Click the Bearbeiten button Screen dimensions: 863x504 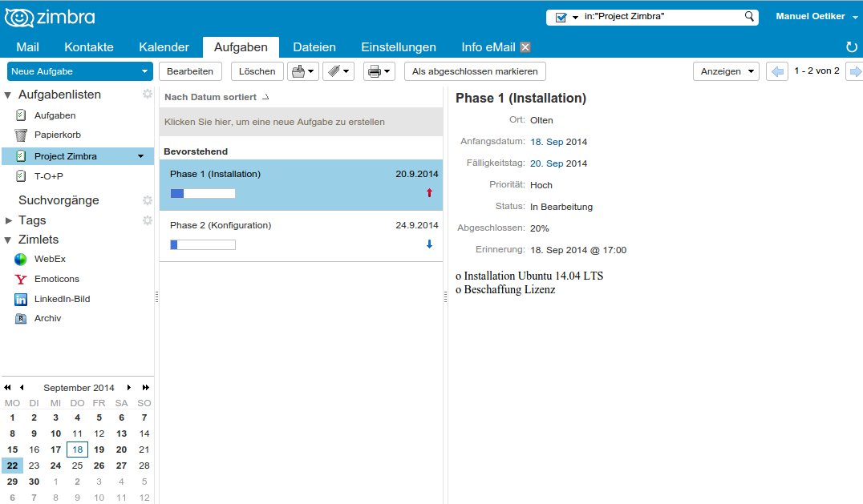coord(190,71)
